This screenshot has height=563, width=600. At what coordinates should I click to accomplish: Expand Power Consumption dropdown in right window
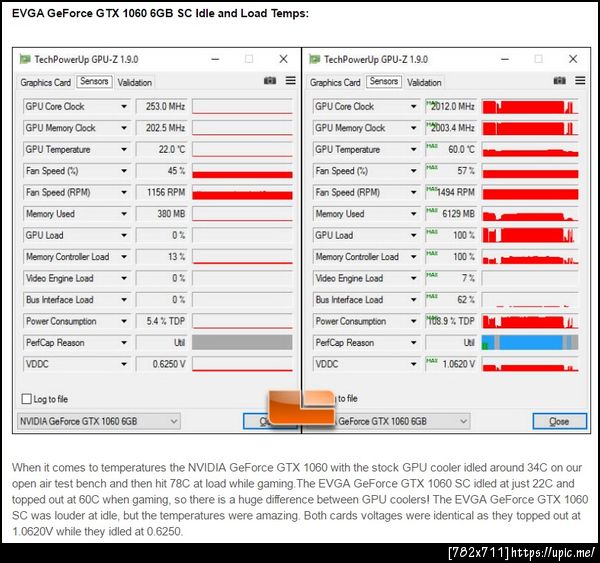click(x=413, y=321)
